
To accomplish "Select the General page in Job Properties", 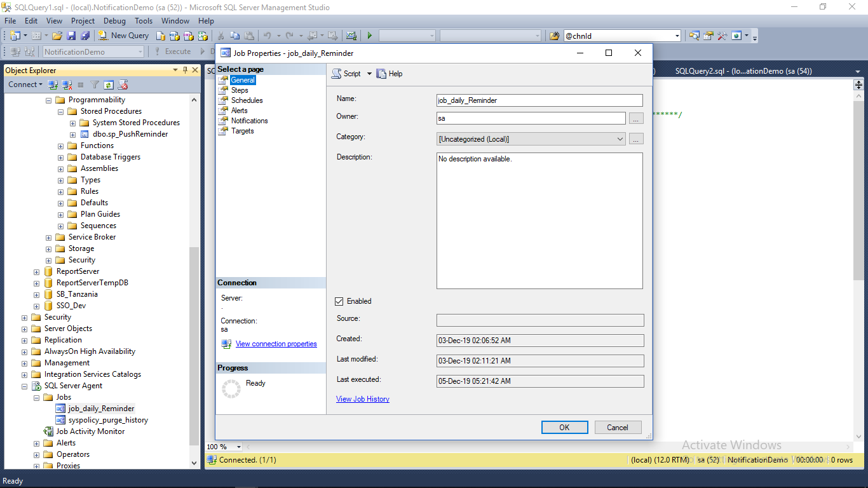I will (243, 80).
